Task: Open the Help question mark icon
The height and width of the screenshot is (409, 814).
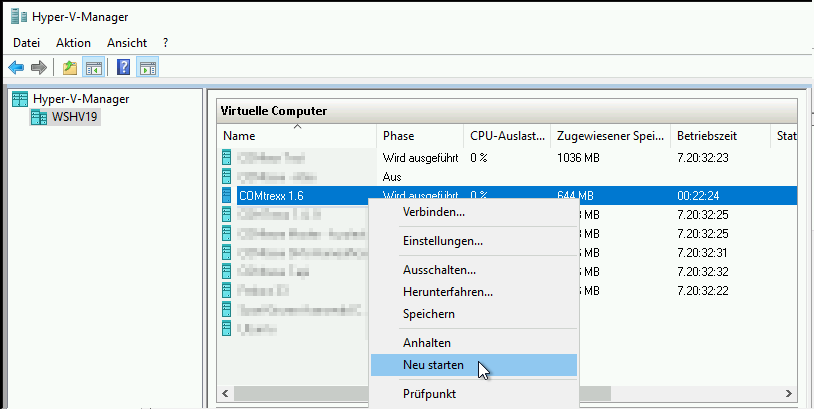Action: coord(124,67)
